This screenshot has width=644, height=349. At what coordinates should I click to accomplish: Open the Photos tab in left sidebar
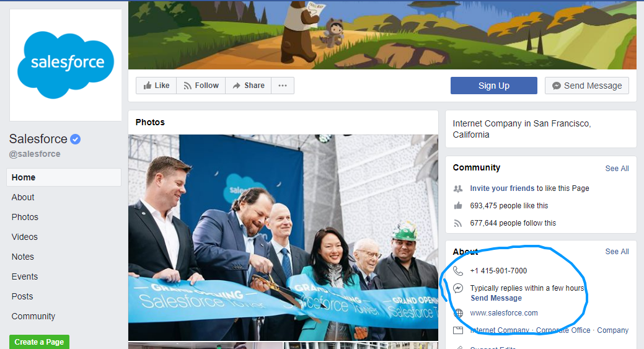coord(25,217)
